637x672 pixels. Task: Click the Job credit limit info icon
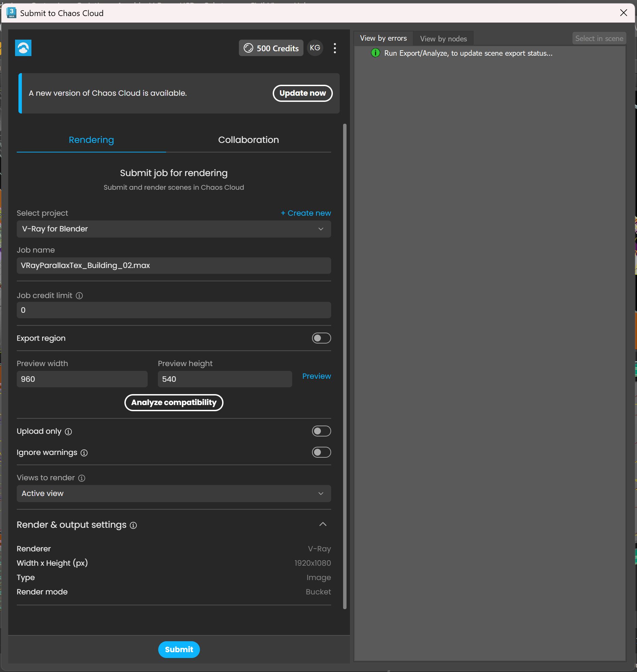[x=79, y=296]
